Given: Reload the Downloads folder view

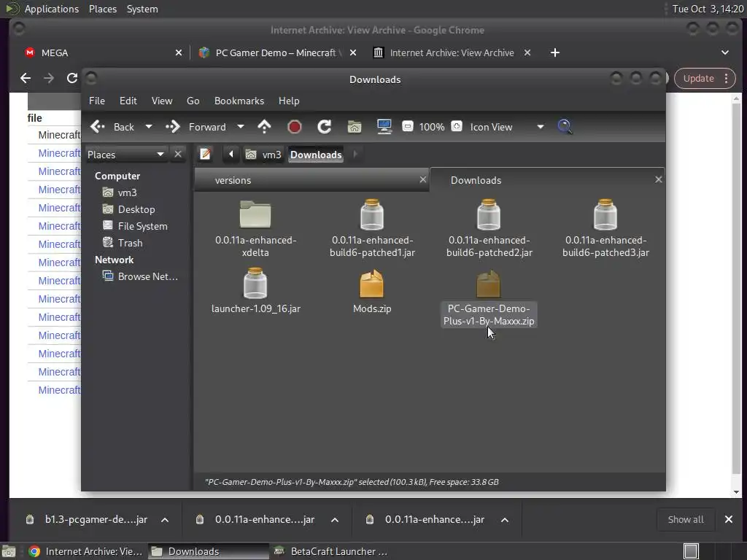Looking at the screenshot, I should pyautogui.click(x=325, y=127).
